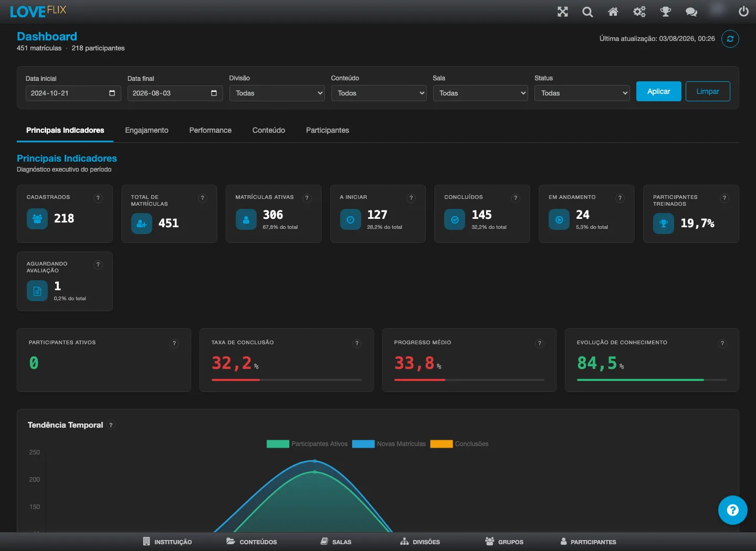Refresh the dashboard with the circular arrows icon
756x551 pixels.
click(730, 39)
